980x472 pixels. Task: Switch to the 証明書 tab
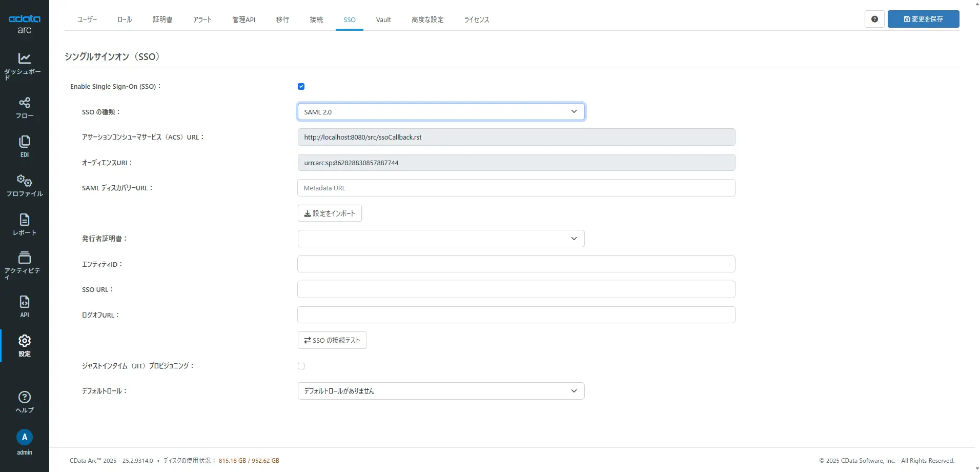(x=162, y=19)
